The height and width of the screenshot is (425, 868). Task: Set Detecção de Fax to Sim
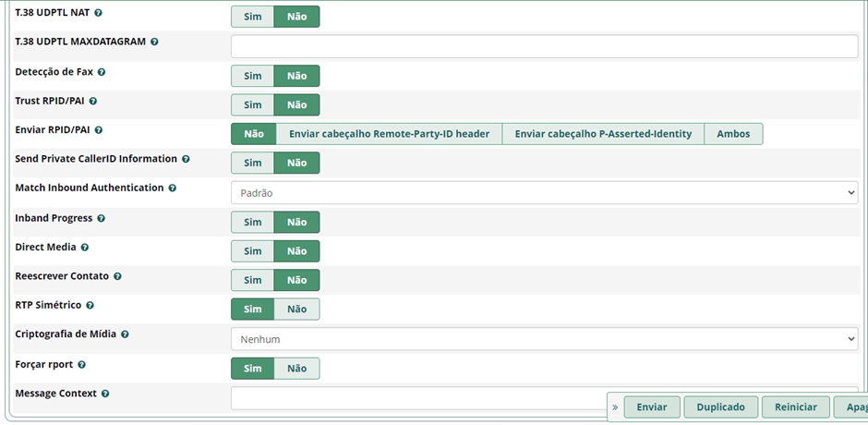(x=252, y=76)
